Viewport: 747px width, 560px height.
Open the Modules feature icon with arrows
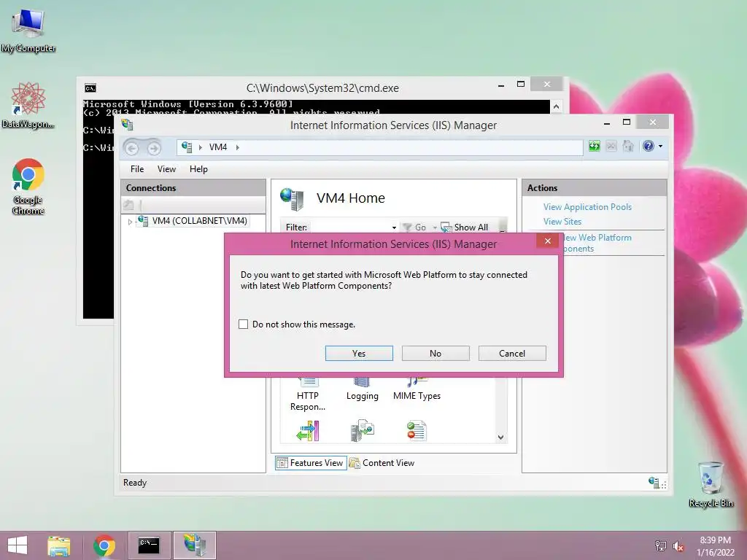coord(308,431)
